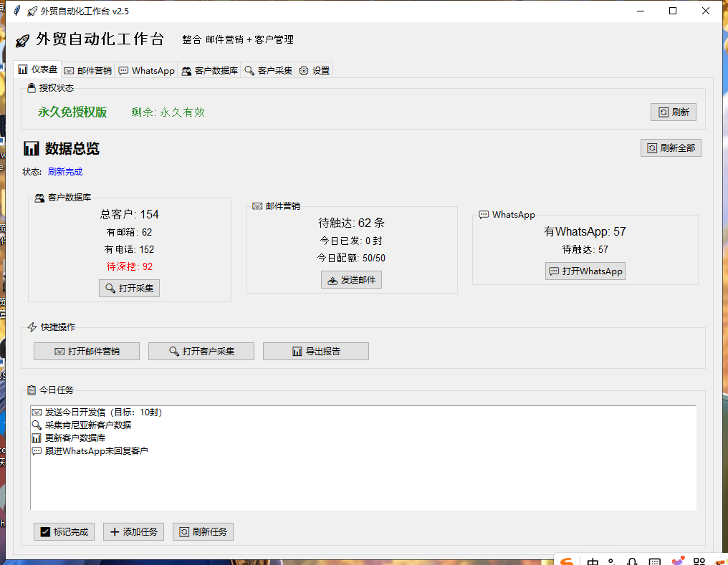Open the 邮件营销 tab

pyautogui.click(x=87, y=70)
